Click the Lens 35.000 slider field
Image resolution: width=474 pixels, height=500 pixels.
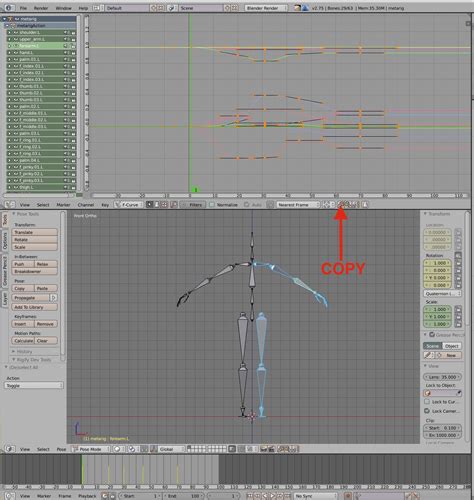(442, 377)
